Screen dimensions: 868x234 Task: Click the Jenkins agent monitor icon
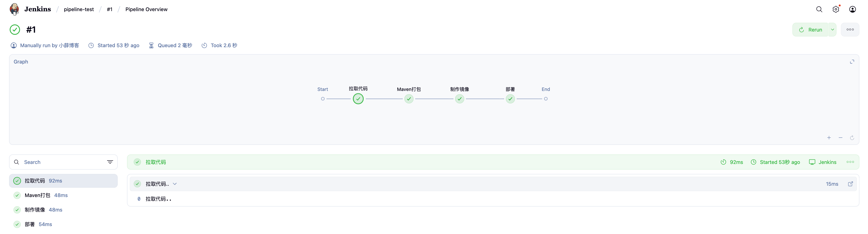click(x=812, y=162)
